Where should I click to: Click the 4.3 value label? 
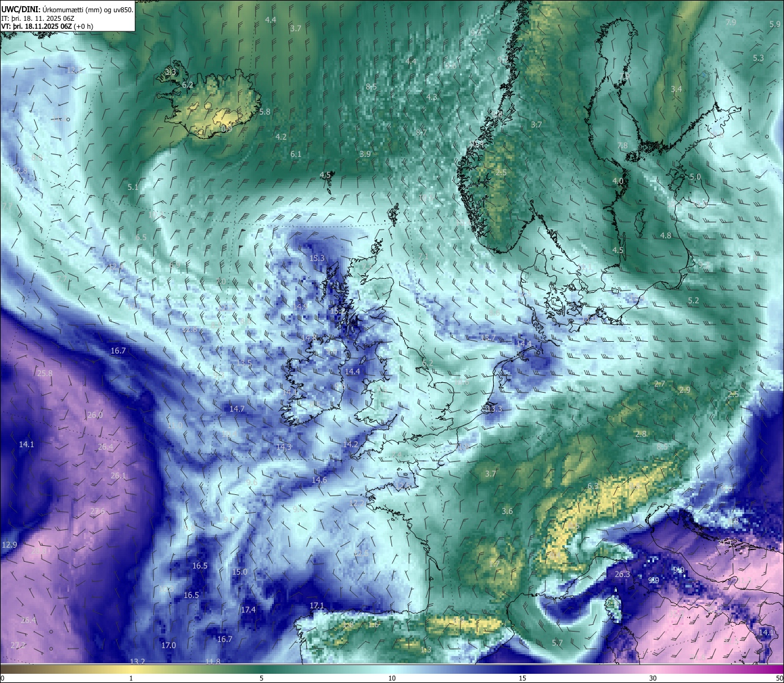point(432,97)
